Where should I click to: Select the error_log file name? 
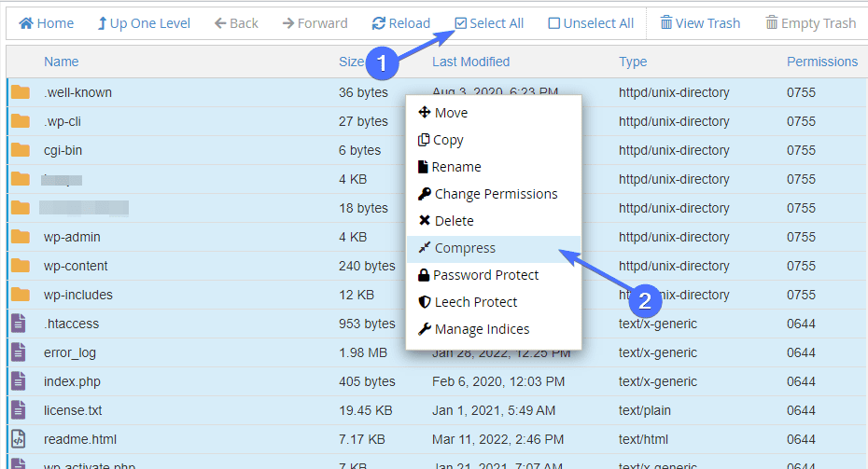point(70,352)
